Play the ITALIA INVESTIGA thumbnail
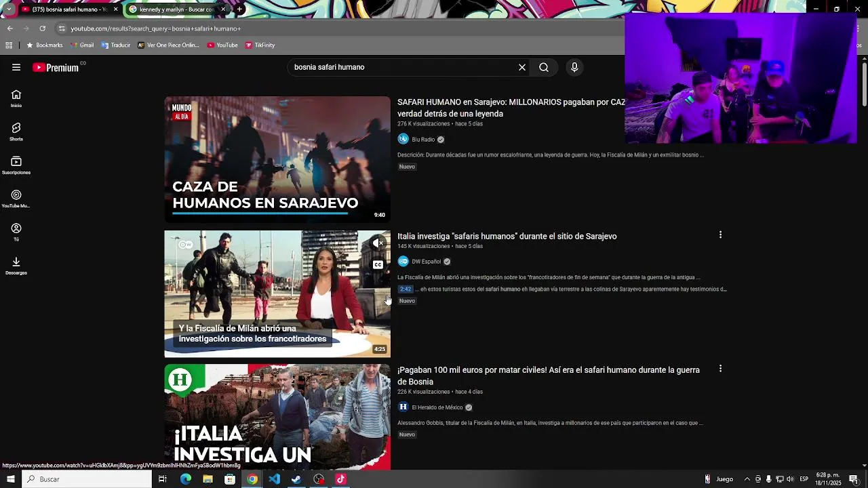This screenshot has height=488, width=868. [x=277, y=418]
